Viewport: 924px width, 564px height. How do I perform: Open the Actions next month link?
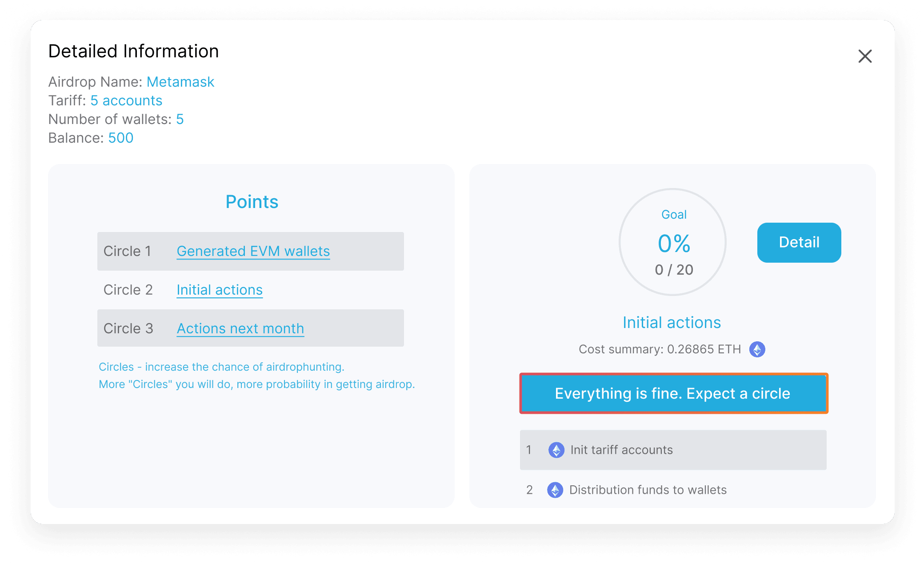(x=240, y=328)
